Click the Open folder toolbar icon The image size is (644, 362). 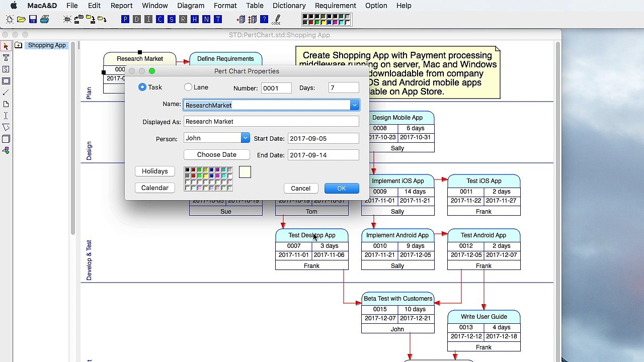click(x=21, y=19)
